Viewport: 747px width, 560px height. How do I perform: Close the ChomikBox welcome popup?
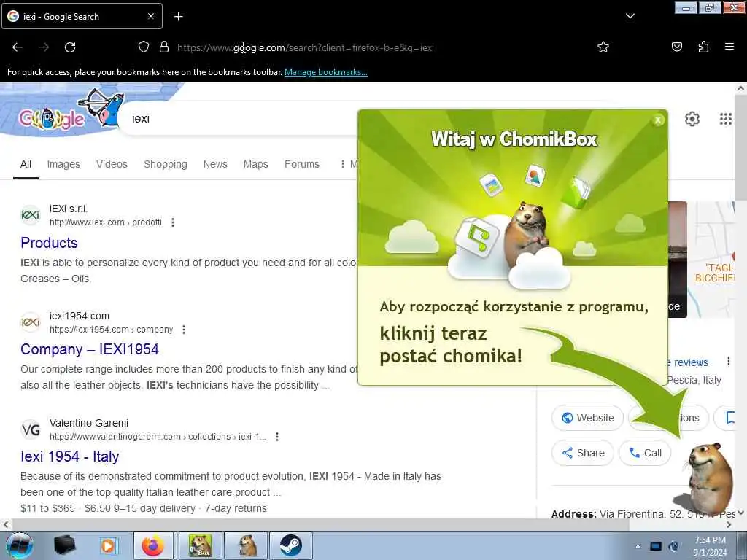pyautogui.click(x=658, y=120)
